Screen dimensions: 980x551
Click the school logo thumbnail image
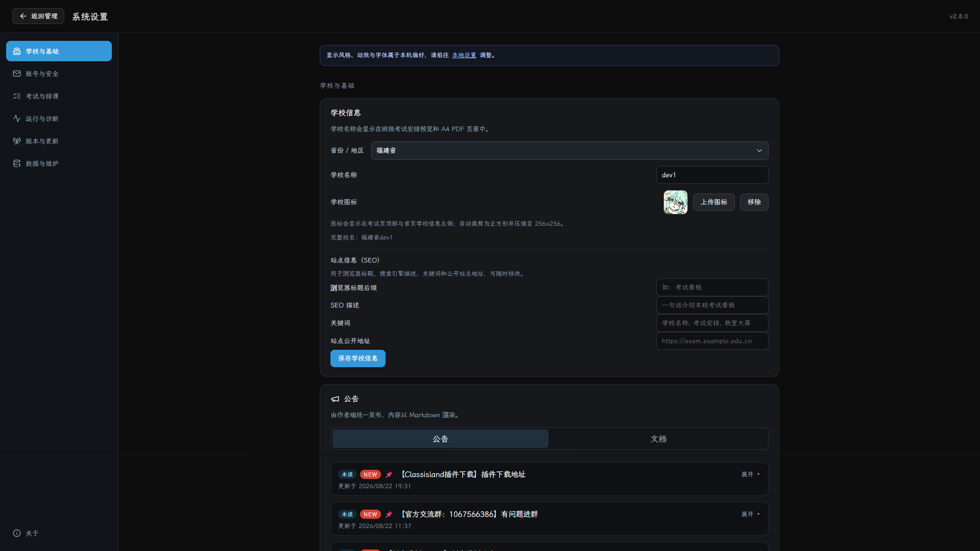[675, 202]
